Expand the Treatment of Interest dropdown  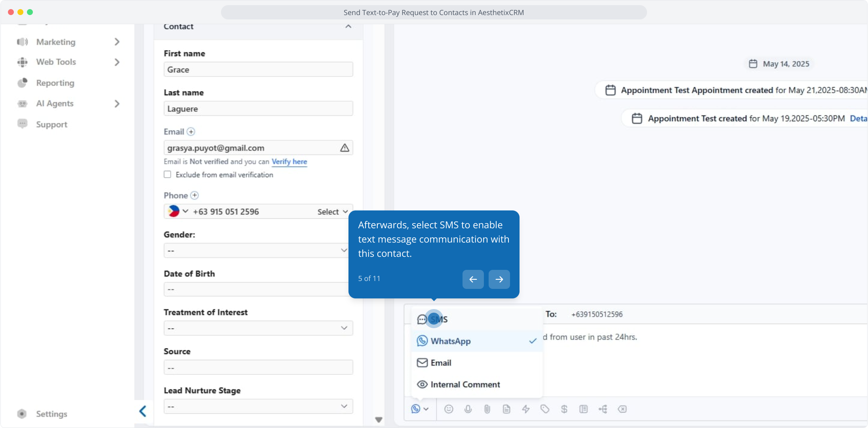[258, 328]
